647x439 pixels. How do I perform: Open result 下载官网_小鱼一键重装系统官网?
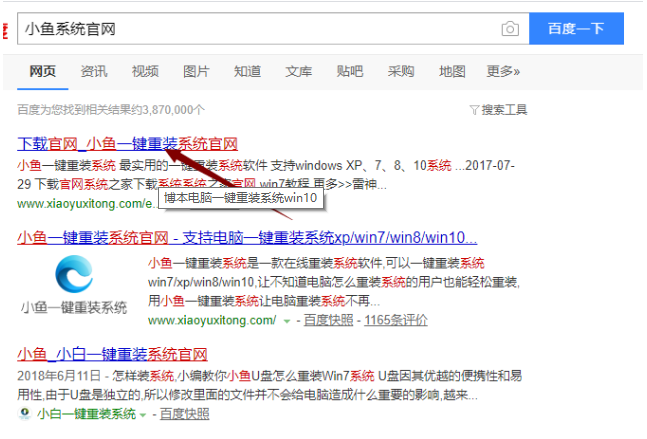click(127, 144)
